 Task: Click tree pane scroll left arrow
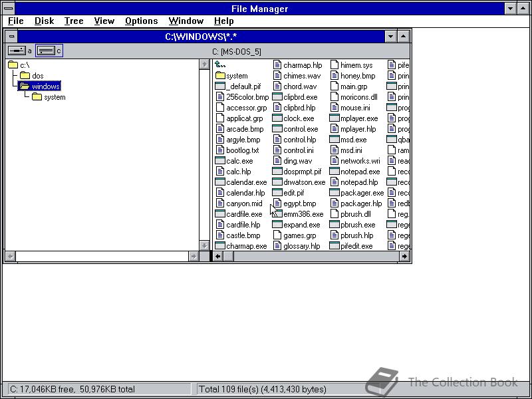11,257
